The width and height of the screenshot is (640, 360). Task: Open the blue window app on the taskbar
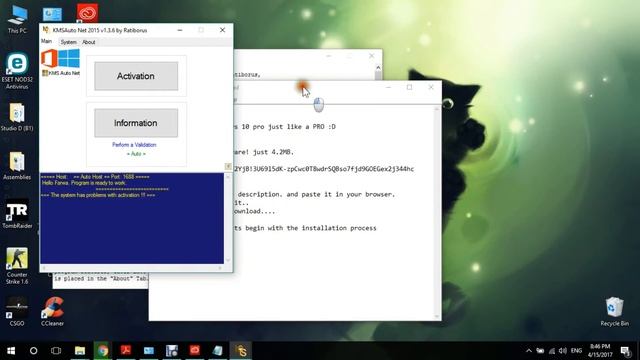149,351
